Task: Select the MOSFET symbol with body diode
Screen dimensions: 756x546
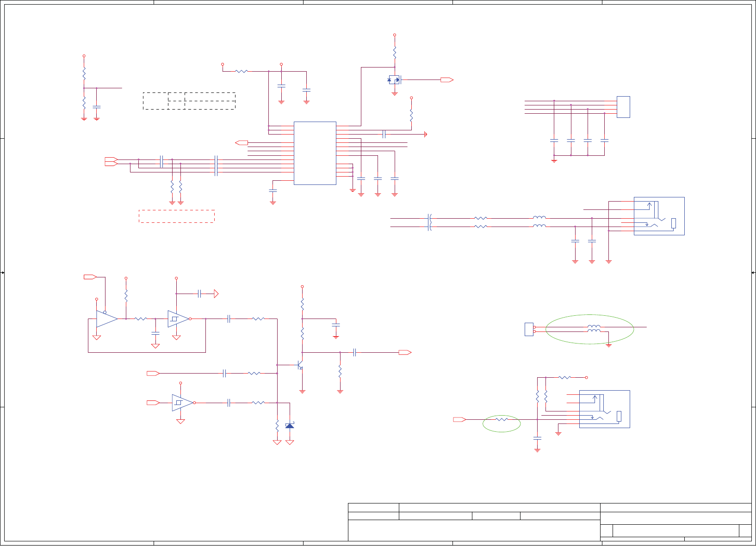Action: tap(394, 80)
